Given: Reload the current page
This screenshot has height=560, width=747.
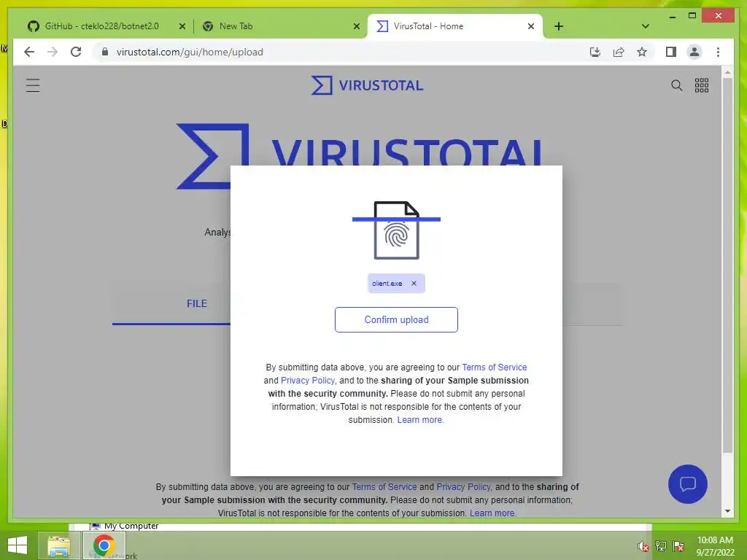Looking at the screenshot, I should [x=76, y=52].
